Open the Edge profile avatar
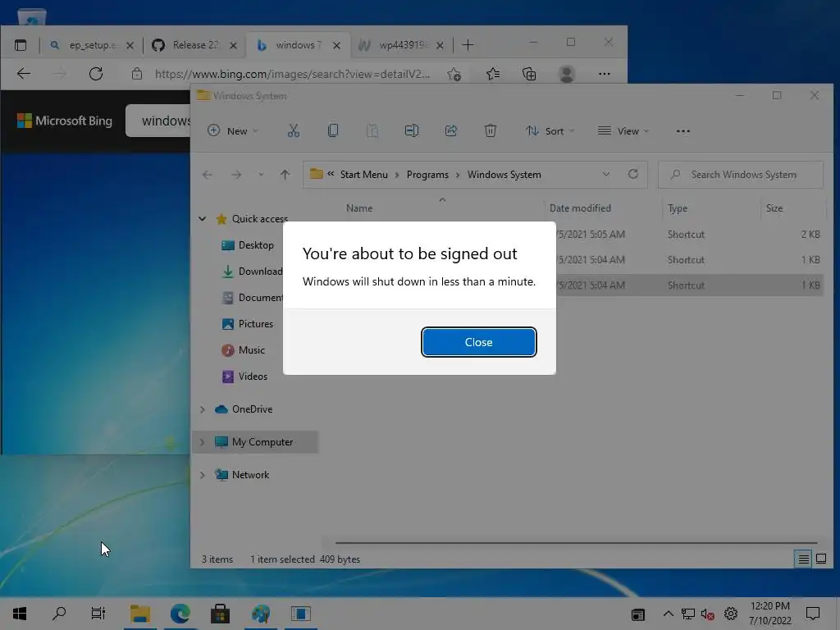840x630 pixels. [567, 73]
